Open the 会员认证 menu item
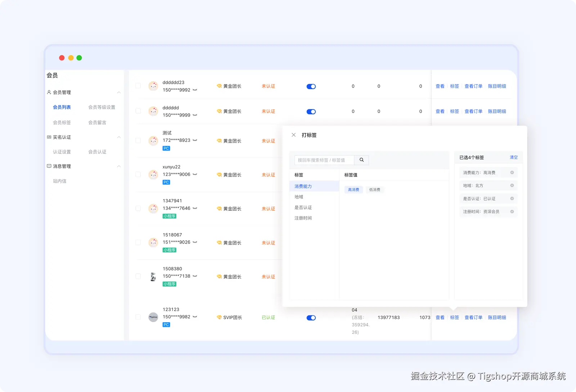The width and height of the screenshot is (576, 392). 97,152
